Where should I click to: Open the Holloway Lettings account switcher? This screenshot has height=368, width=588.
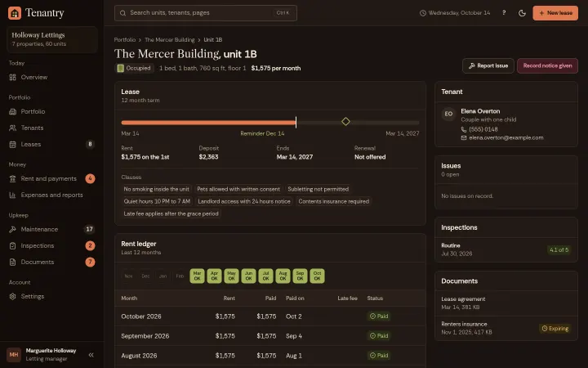[52, 39]
